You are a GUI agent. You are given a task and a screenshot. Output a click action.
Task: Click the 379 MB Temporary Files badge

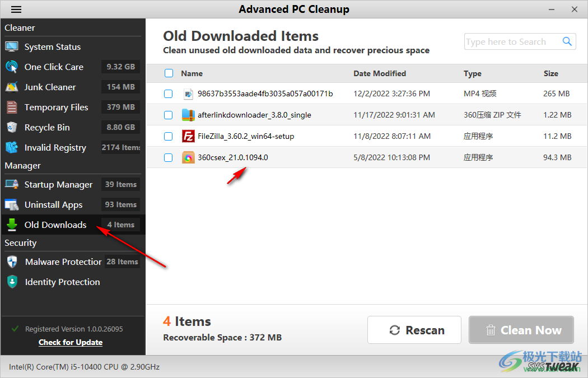pyautogui.click(x=121, y=108)
